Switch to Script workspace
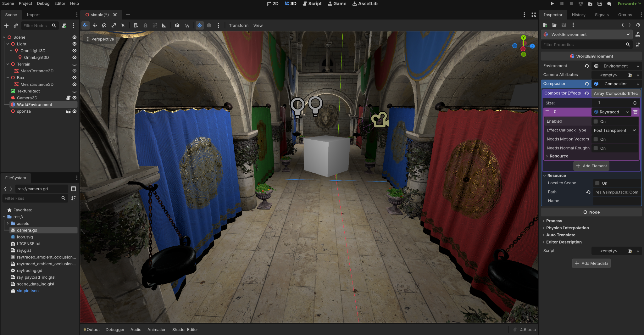Viewport: 644px width, 335px height. click(312, 4)
